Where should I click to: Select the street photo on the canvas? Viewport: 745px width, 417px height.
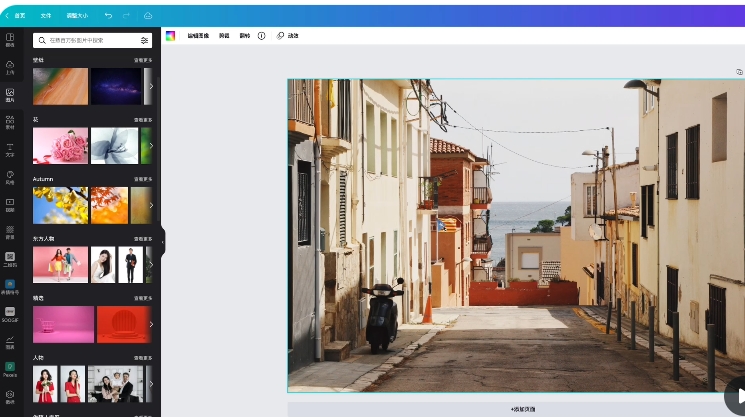pos(516,236)
